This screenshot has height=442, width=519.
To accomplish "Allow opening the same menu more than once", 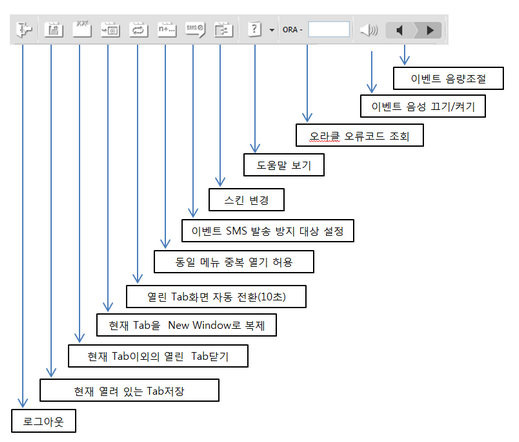I will [167, 30].
